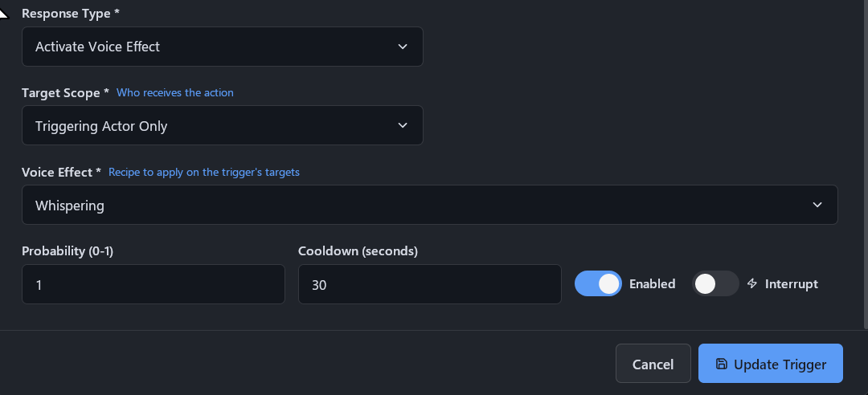The image size is (868, 395).
Task: Open the Activate Voice Effect dropdown
Action: [223, 47]
